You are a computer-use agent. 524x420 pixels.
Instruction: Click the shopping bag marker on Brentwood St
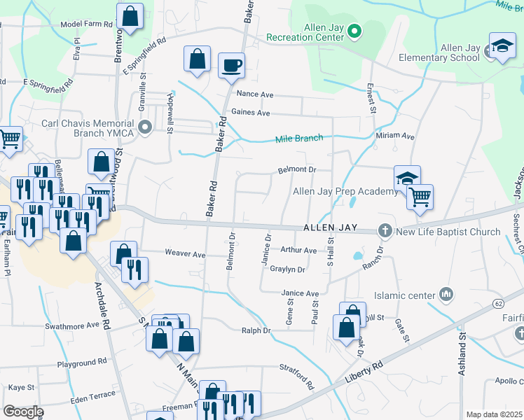pos(102,162)
